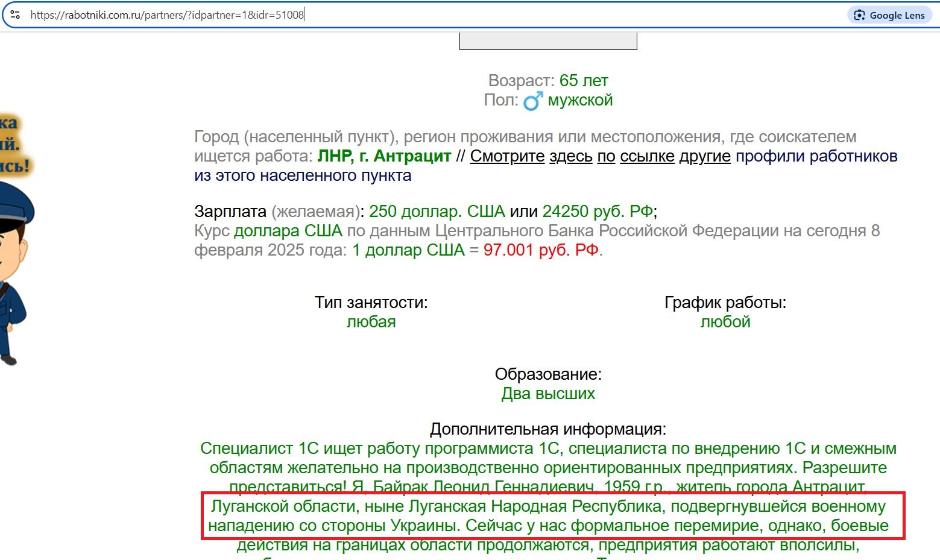
Task: Click the URL text in the address bar
Action: click(x=167, y=15)
